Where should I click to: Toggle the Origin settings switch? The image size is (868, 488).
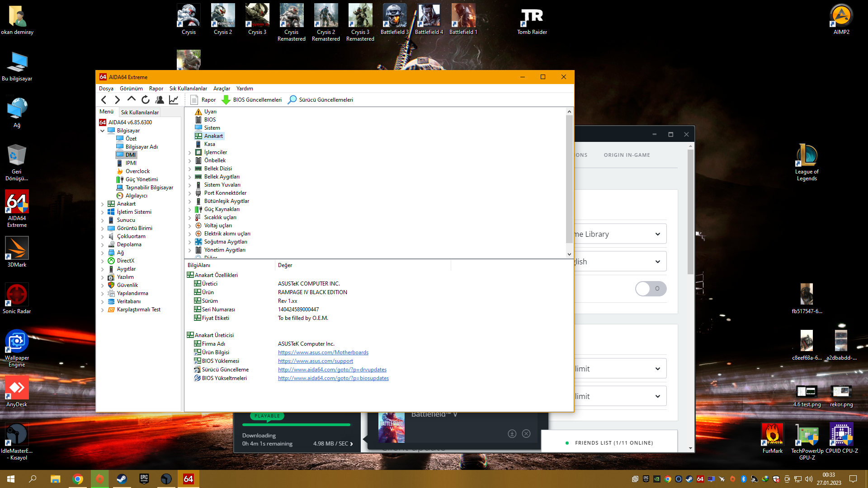(x=651, y=289)
